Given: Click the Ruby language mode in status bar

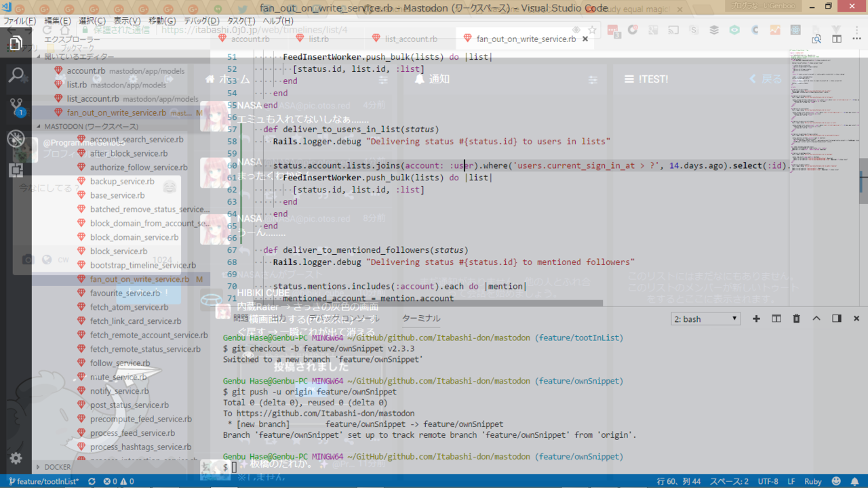Looking at the screenshot, I should point(812,481).
